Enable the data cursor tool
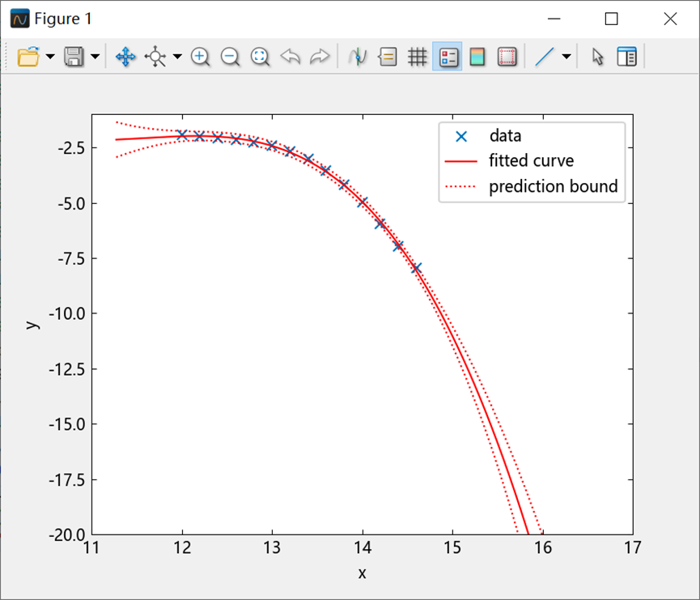Viewport: 700px width, 600px height. 358,57
